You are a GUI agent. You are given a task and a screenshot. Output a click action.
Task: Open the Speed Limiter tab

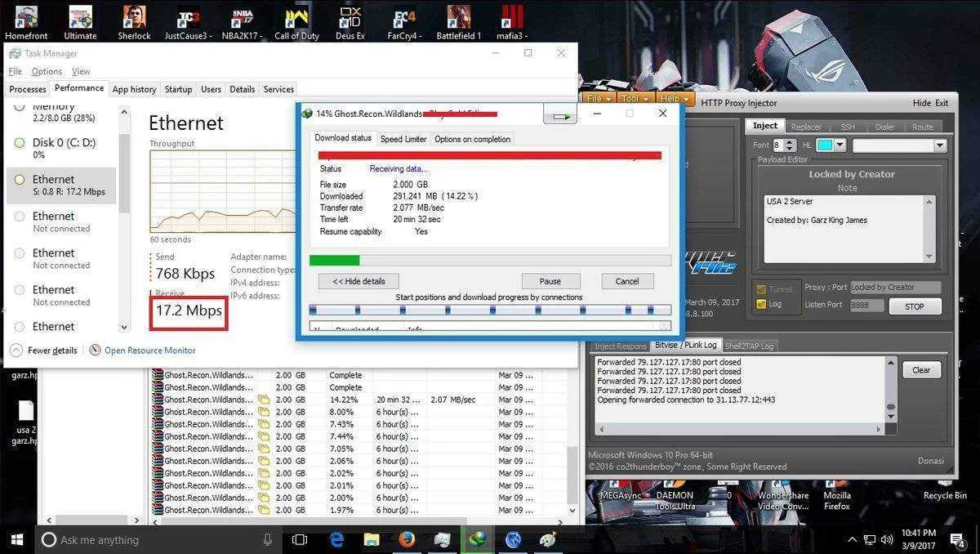click(x=403, y=139)
